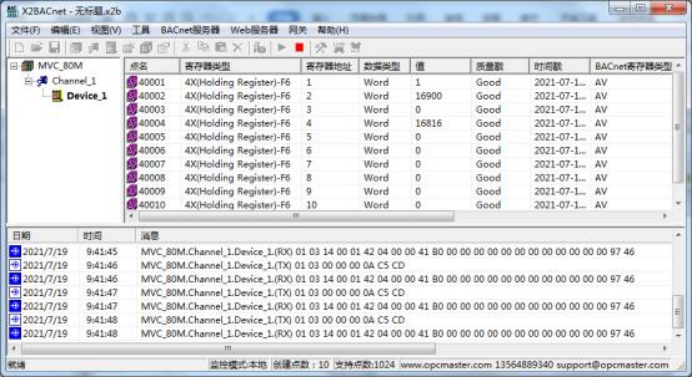Select MVC_80M root in the tree

pos(60,66)
